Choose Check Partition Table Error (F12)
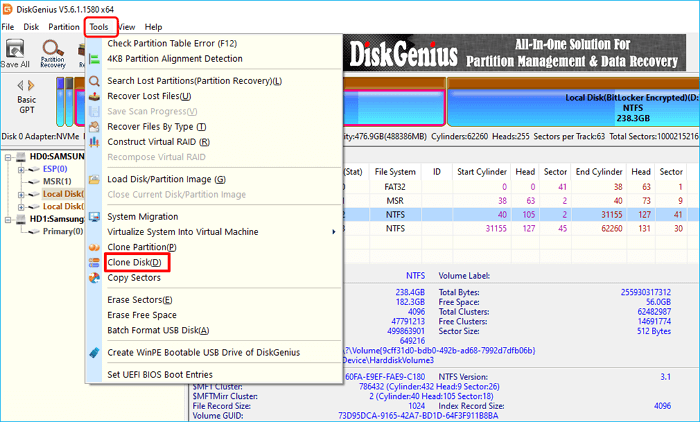This screenshot has width=700, height=422. (x=172, y=43)
